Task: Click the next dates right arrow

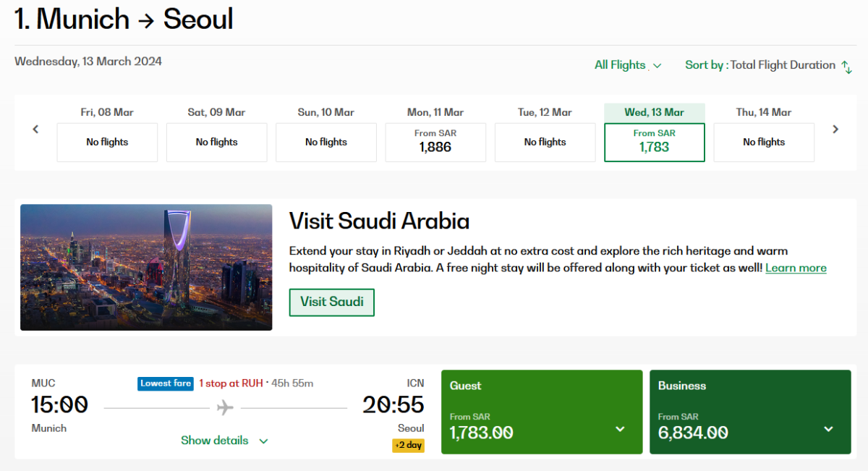Action: click(x=835, y=130)
